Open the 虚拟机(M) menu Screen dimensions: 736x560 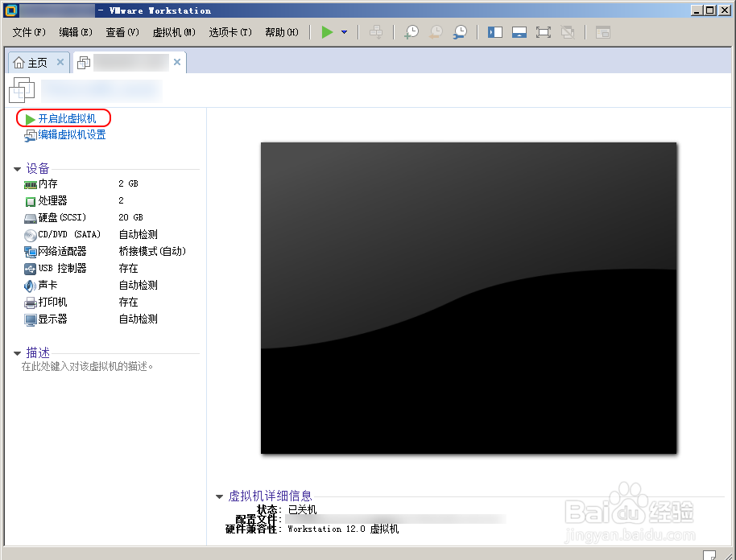click(x=174, y=32)
